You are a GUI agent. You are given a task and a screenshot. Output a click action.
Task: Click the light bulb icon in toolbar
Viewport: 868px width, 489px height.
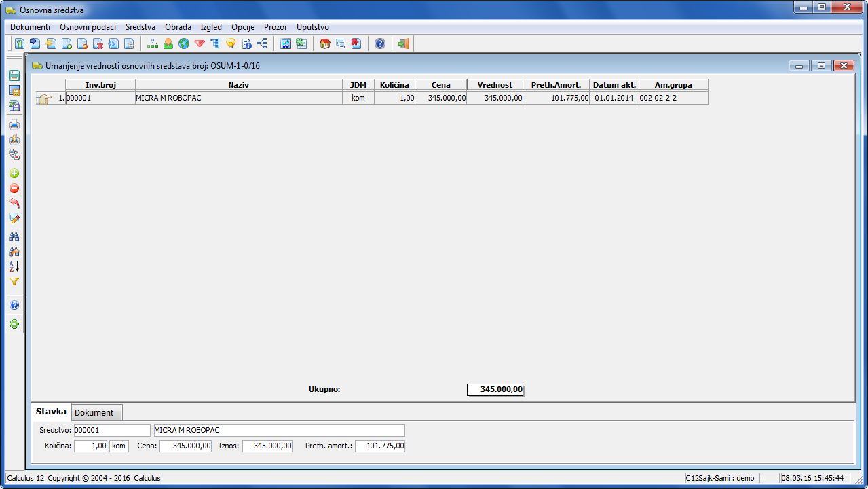point(231,44)
